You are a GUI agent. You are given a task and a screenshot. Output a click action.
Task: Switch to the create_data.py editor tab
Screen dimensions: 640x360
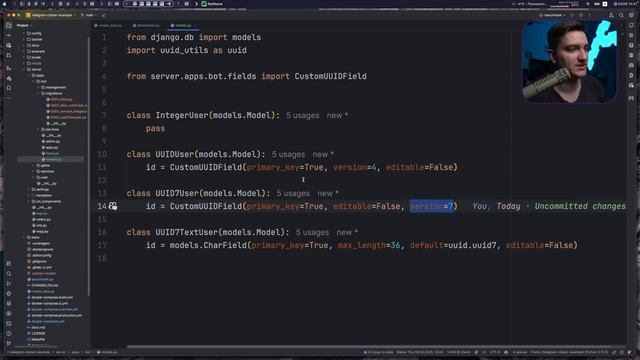tap(108, 25)
